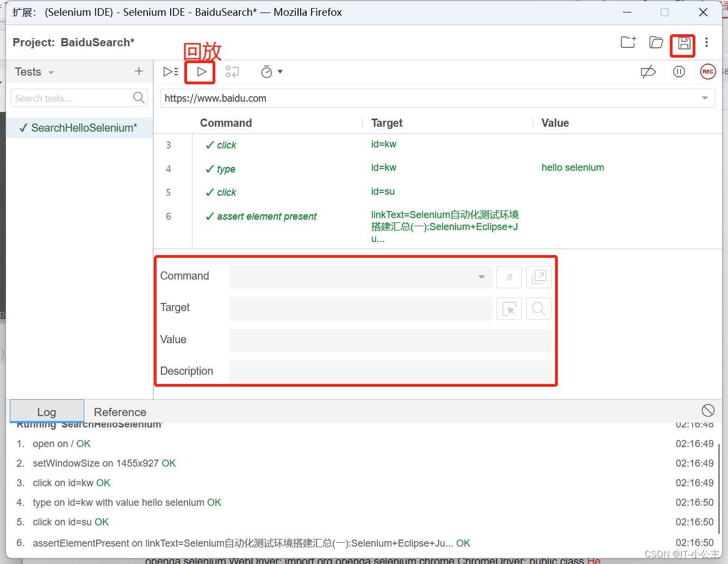Screen dimensions: 728x564
Task: Open an existing project via folder icon
Action: 656,42
